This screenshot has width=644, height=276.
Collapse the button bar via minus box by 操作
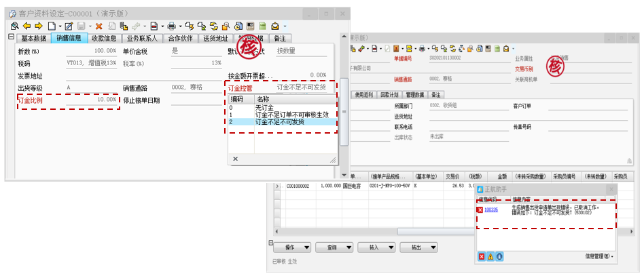tap(270, 242)
